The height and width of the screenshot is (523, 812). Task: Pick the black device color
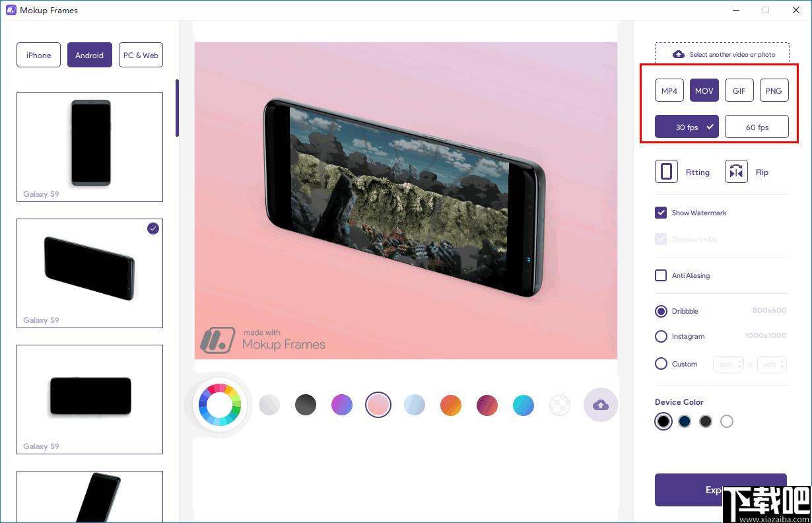(663, 421)
